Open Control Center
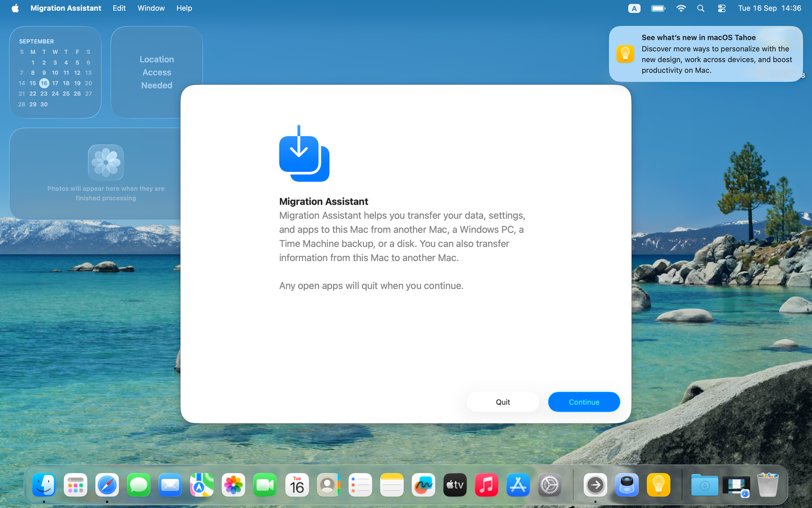Viewport: 812px width, 508px height. click(721, 8)
